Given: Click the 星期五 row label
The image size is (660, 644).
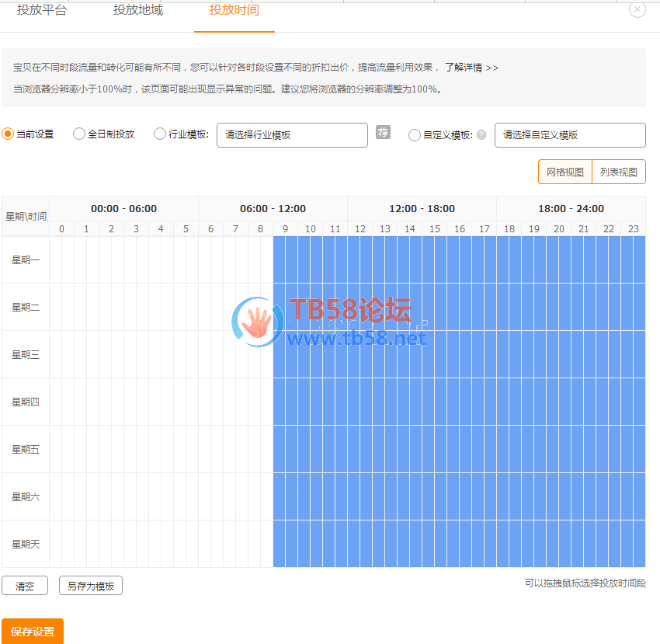Looking at the screenshot, I should click(x=26, y=450).
